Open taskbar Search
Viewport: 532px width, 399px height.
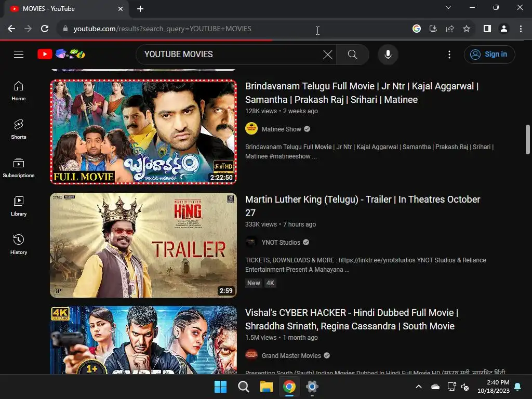(x=244, y=387)
